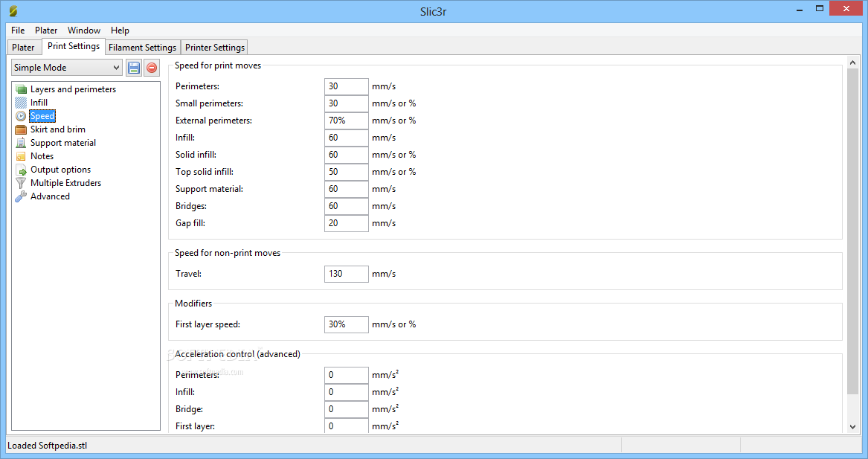
Task: Select Advanced in the settings tree
Action: click(50, 196)
